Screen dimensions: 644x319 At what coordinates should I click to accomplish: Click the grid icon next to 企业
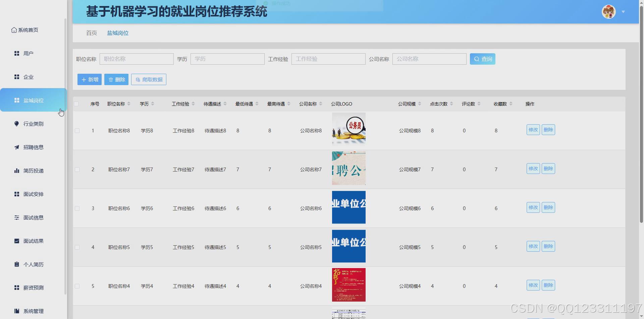click(17, 77)
